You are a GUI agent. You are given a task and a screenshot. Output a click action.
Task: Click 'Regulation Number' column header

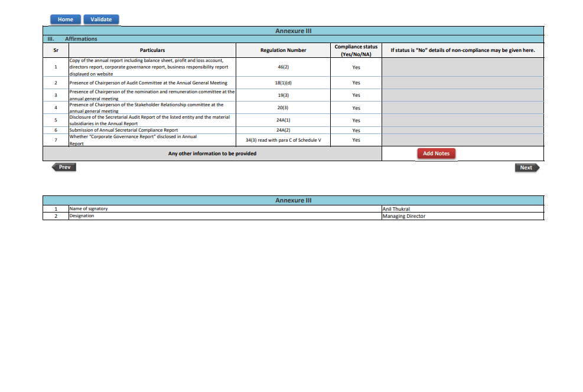[x=284, y=50]
